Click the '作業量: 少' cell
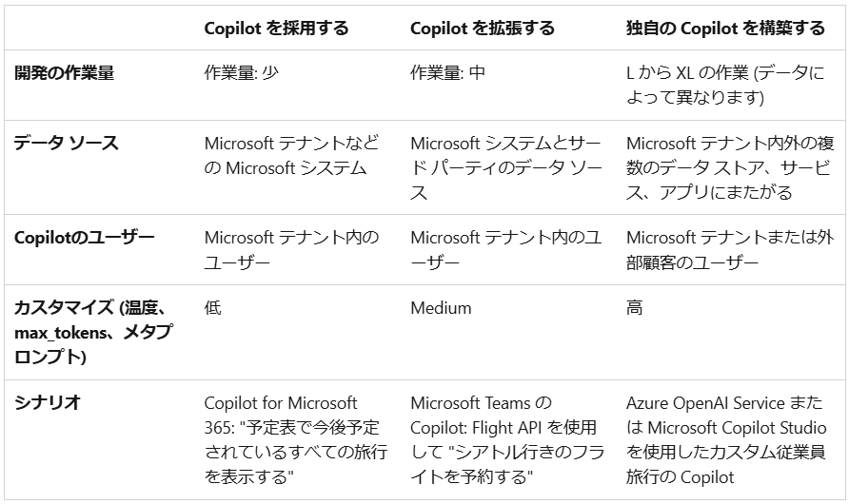The image size is (849, 504). [x=241, y=72]
